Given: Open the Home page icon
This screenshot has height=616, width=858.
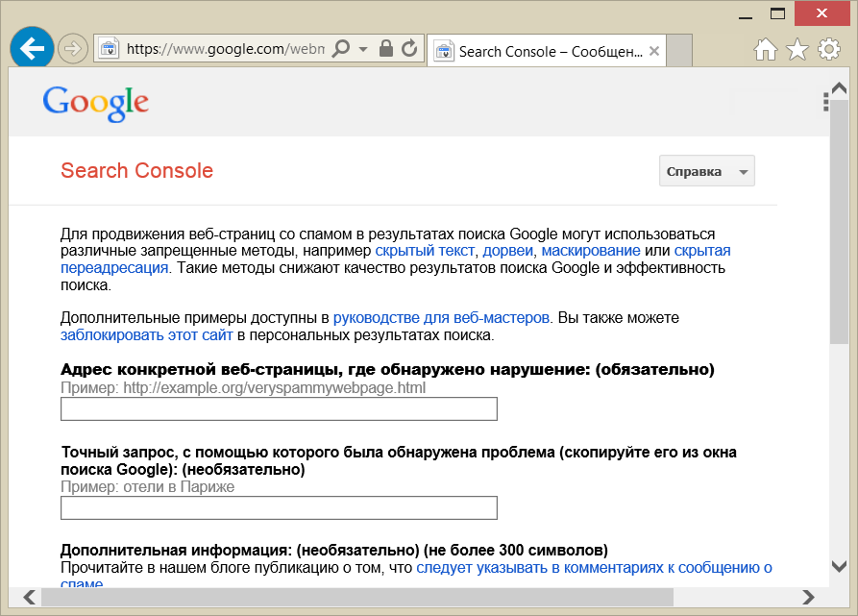Looking at the screenshot, I should (x=765, y=49).
